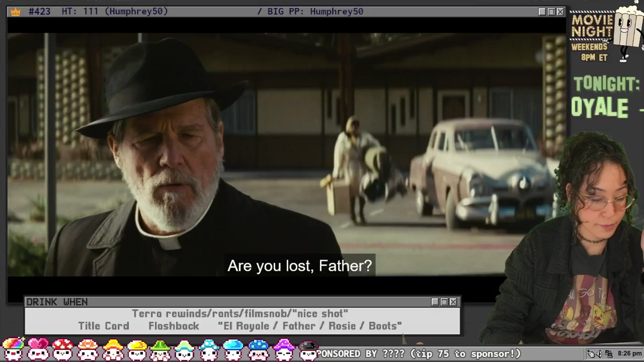Click the yellow-orange pointed-cap mushroom character
Image resolution: width=644 pixels, height=362 pixels.
[112, 349]
